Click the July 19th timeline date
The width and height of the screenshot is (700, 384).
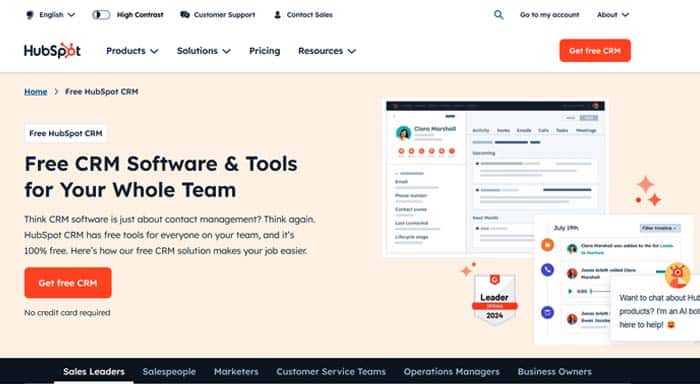(x=566, y=228)
